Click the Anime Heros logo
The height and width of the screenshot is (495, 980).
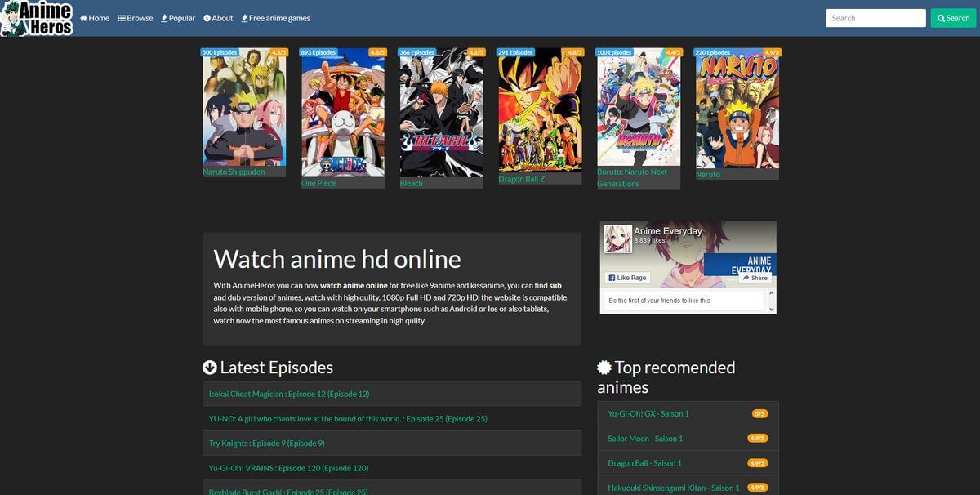click(x=37, y=18)
